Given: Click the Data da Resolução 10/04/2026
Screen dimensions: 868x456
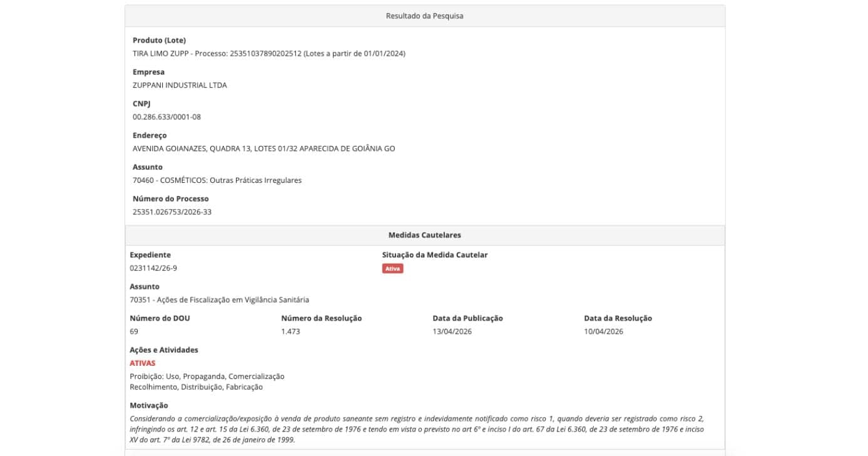Looking at the screenshot, I should [603, 331].
